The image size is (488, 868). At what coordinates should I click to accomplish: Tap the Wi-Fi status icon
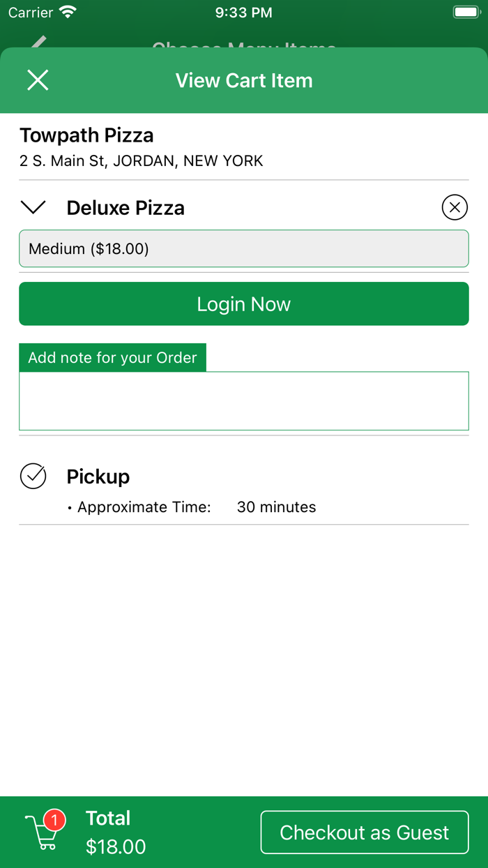[68, 13]
